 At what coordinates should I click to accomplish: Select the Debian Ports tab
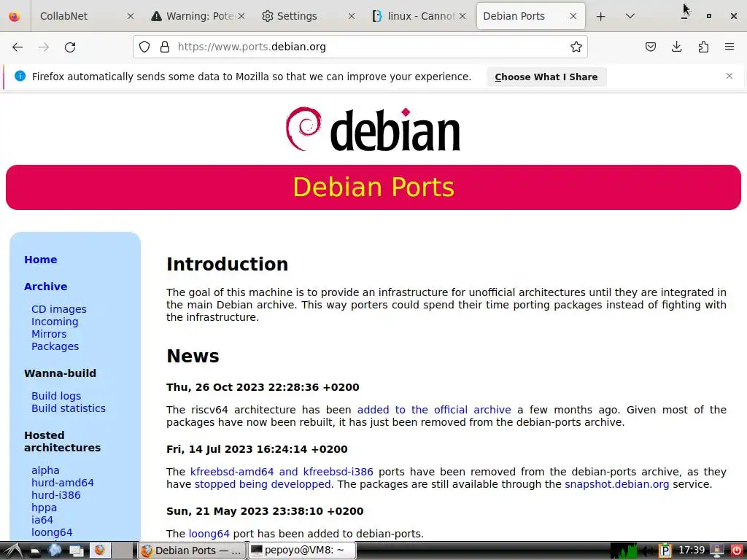[531, 16]
